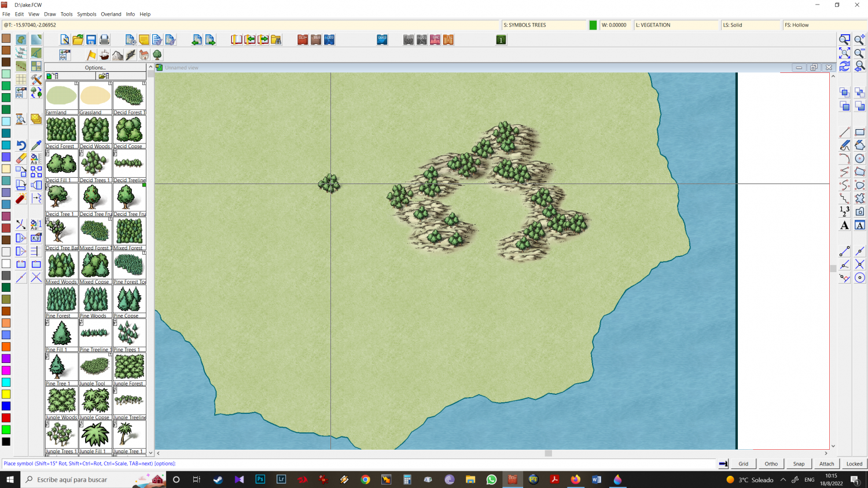The image size is (868, 488).
Task: Click the Undo curved arrow icon
Action: click(21, 145)
